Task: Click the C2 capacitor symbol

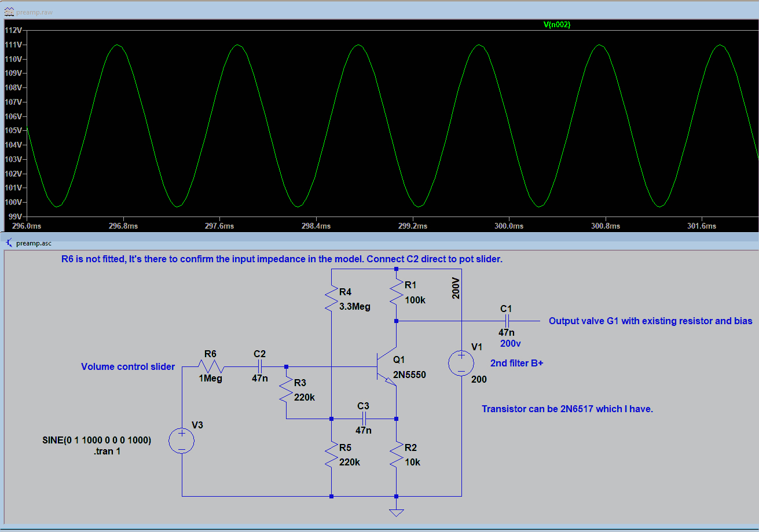Action: pyautogui.click(x=259, y=366)
